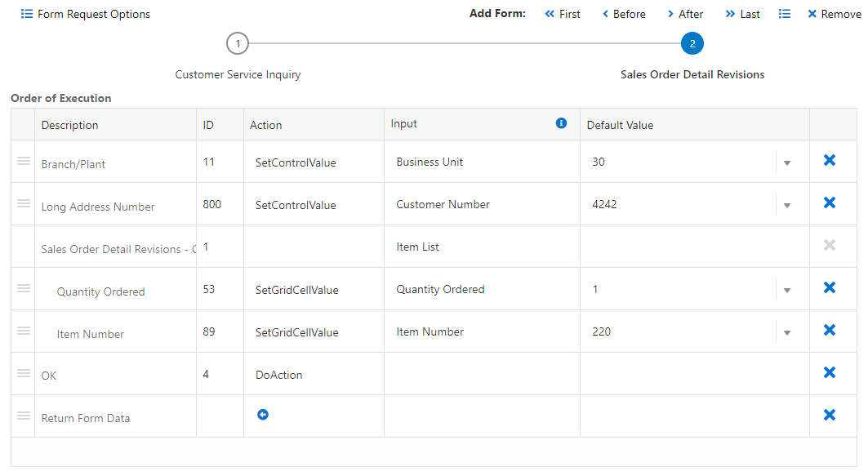
Task: Delete the Quantity Ordered row via its X icon
Action: point(829,287)
